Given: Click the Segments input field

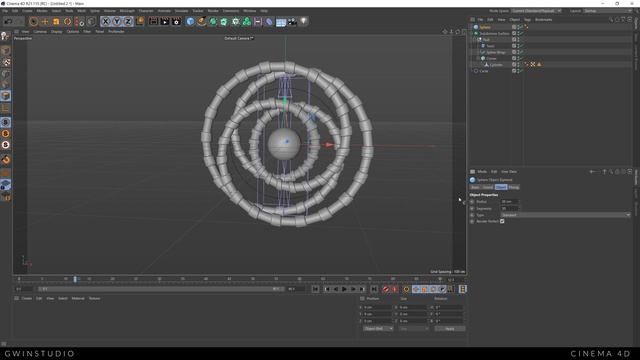Looking at the screenshot, I should click(509, 209).
